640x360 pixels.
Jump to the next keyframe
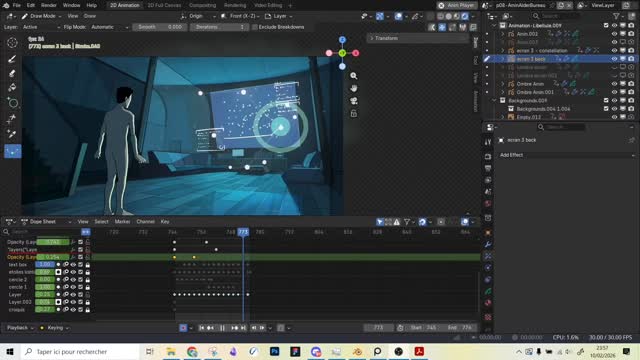tap(234, 328)
